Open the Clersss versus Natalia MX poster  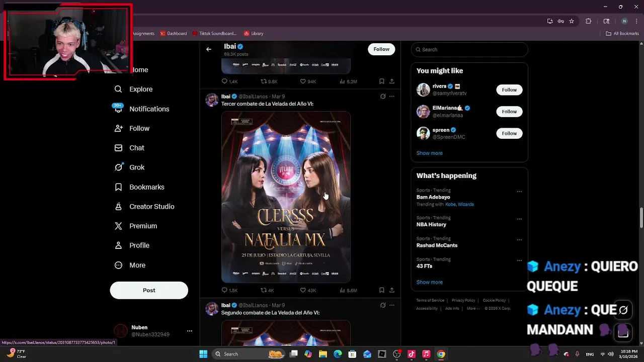[x=286, y=197]
